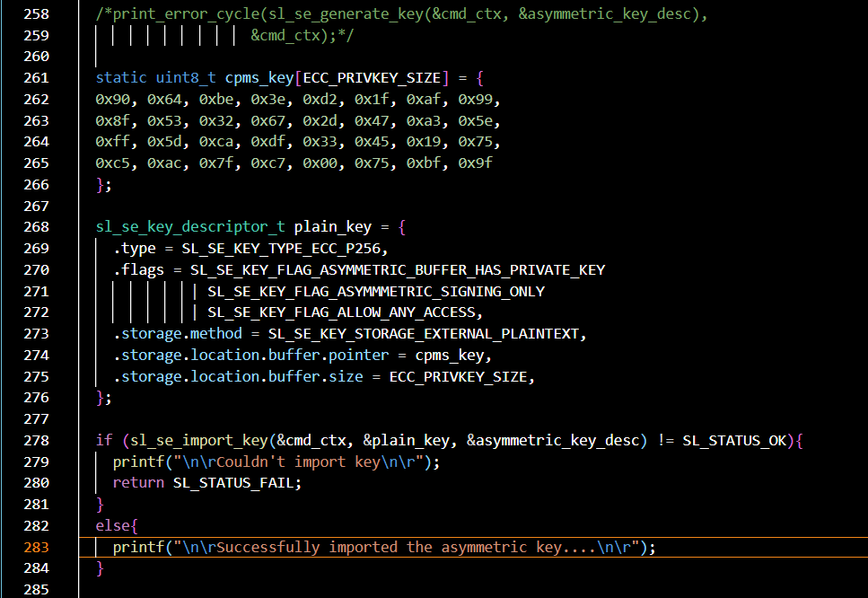Click plain_key variable on line 268
The image size is (868, 598).
[x=333, y=227]
